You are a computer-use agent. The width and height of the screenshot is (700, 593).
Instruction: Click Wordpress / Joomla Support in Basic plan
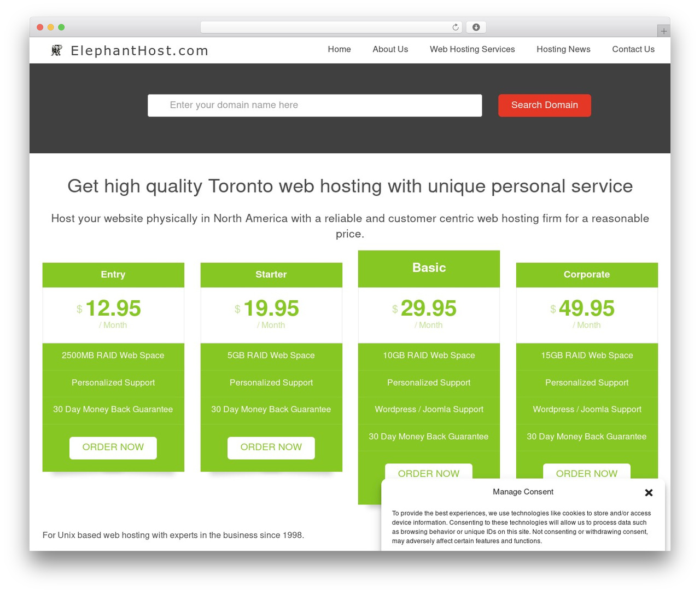point(429,410)
